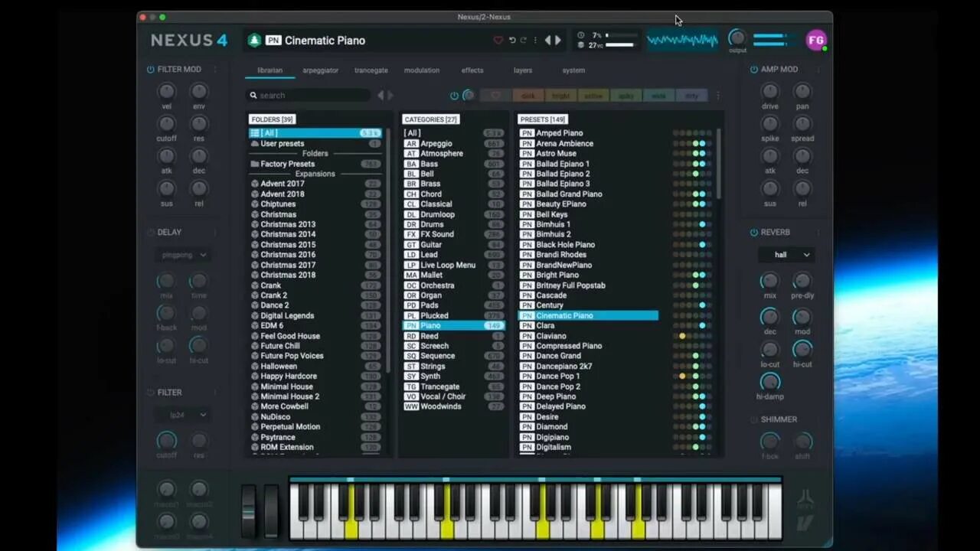Toggle the favorites heart tag filter
This screenshot has height=551, width=980.
(x=495, y=96)
